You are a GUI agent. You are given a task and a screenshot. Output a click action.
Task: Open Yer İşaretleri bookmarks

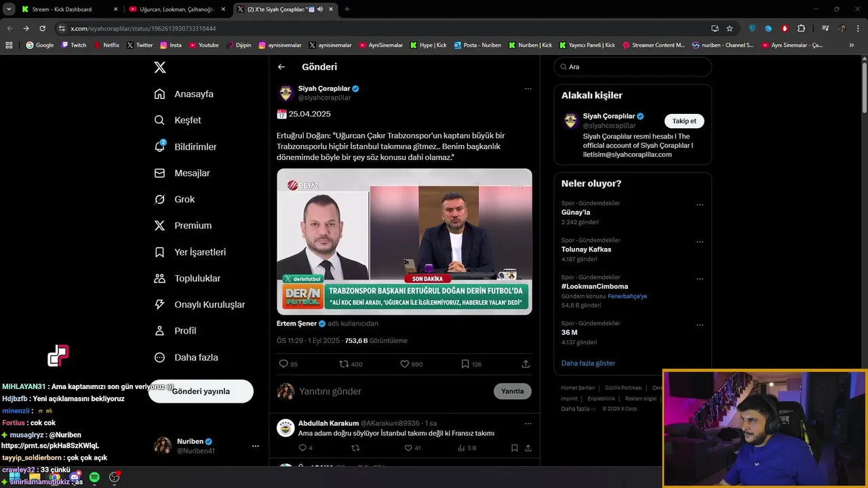pyautogui.click(x=190, y=252)
